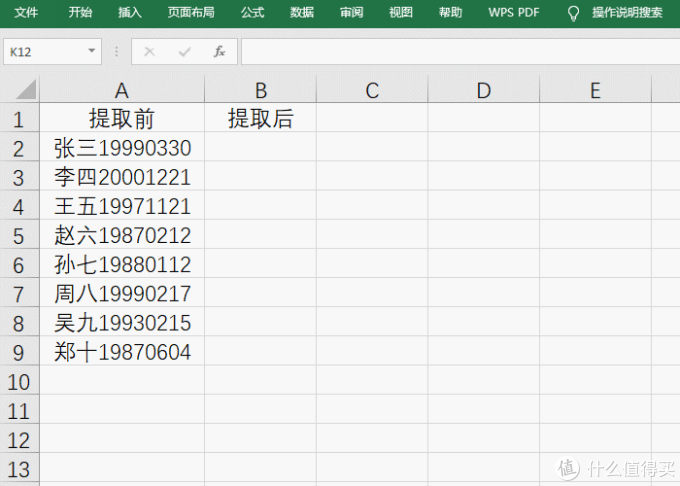Open the 帮助 ribbon tab
This screenshot has width=680, height=486.
[451, 13]
